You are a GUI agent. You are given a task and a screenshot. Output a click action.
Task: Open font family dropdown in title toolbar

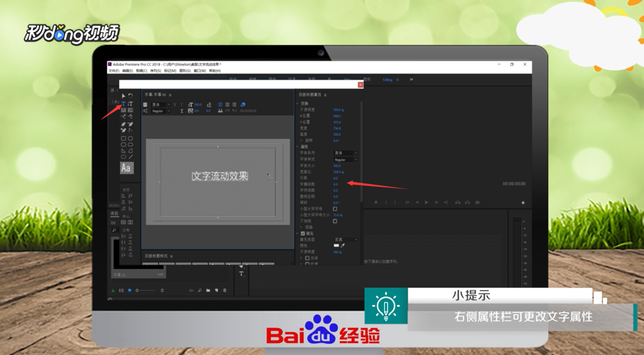click(161, 104)
